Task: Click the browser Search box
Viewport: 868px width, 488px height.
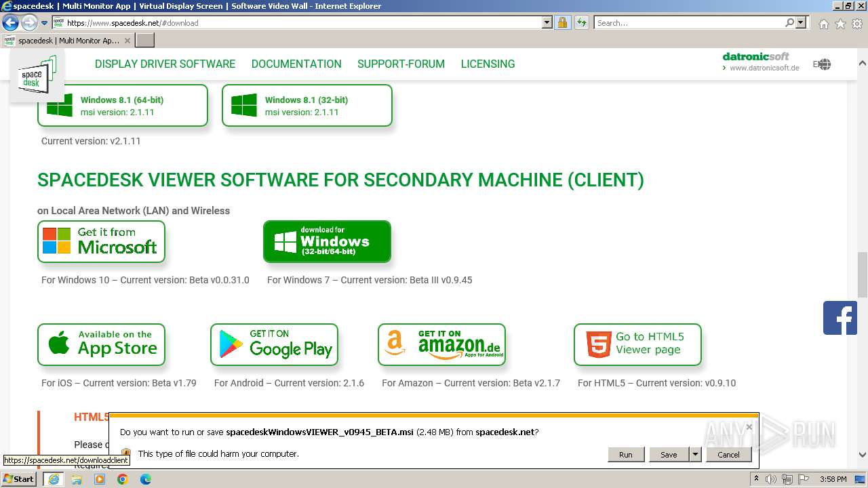Action: pos(689,22)
